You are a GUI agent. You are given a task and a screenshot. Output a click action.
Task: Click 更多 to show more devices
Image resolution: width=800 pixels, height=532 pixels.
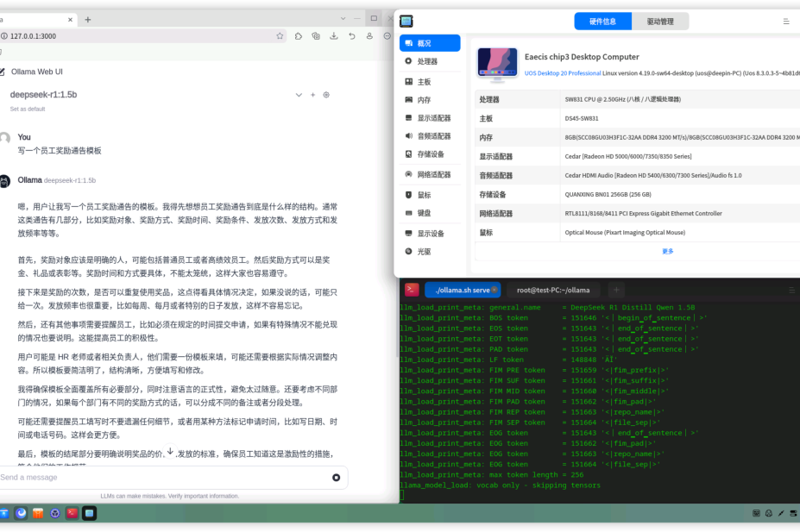click(x=667, y=251)
